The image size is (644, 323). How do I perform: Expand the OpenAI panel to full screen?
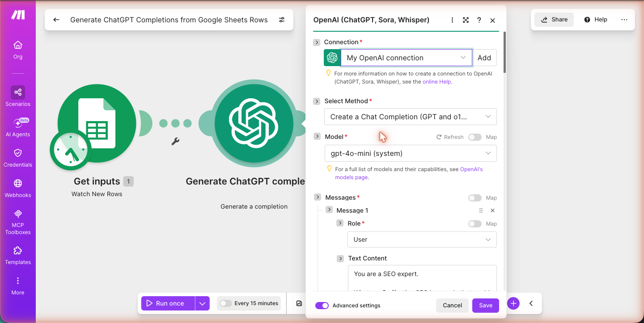point(466,20)
